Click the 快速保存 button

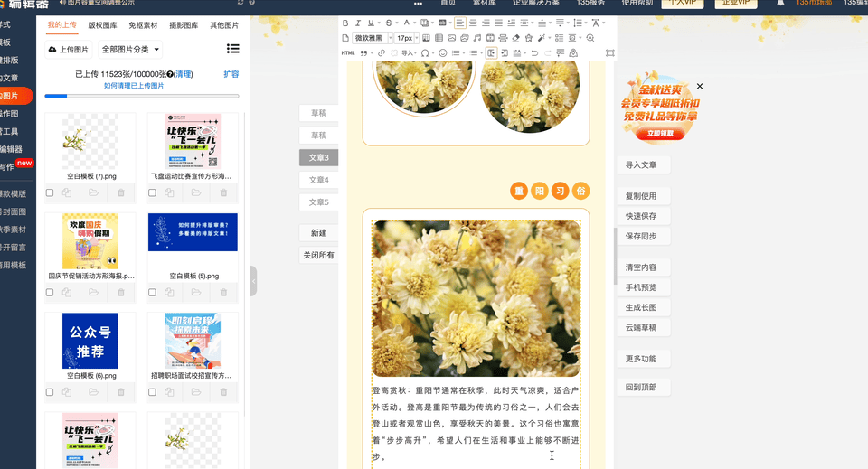643,216
